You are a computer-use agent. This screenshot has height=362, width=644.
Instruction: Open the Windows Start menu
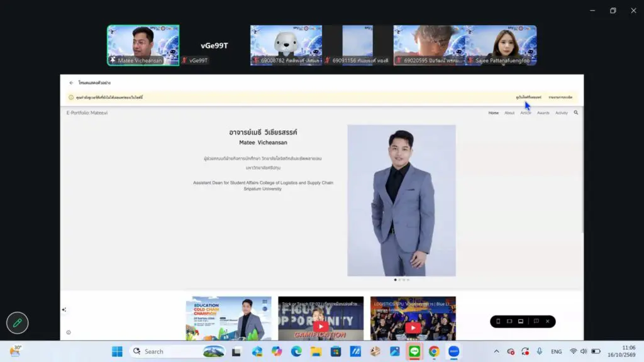[117, 351]
